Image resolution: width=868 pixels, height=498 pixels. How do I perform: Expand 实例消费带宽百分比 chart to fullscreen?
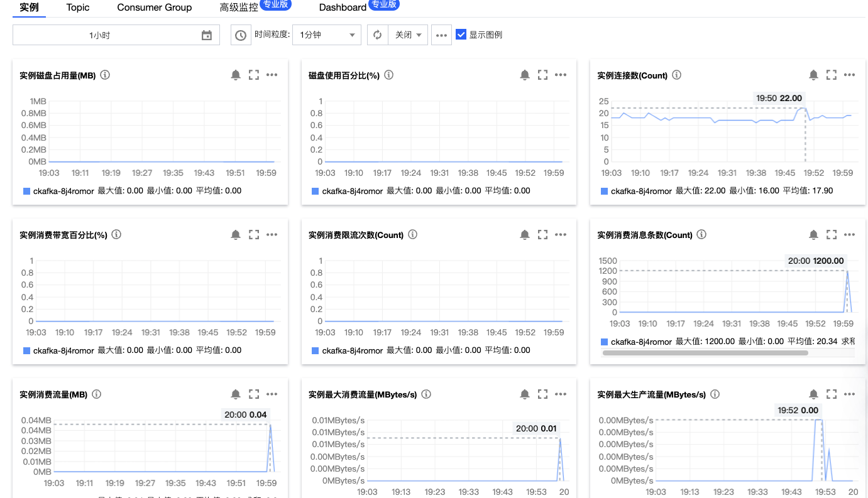(254, 234)
